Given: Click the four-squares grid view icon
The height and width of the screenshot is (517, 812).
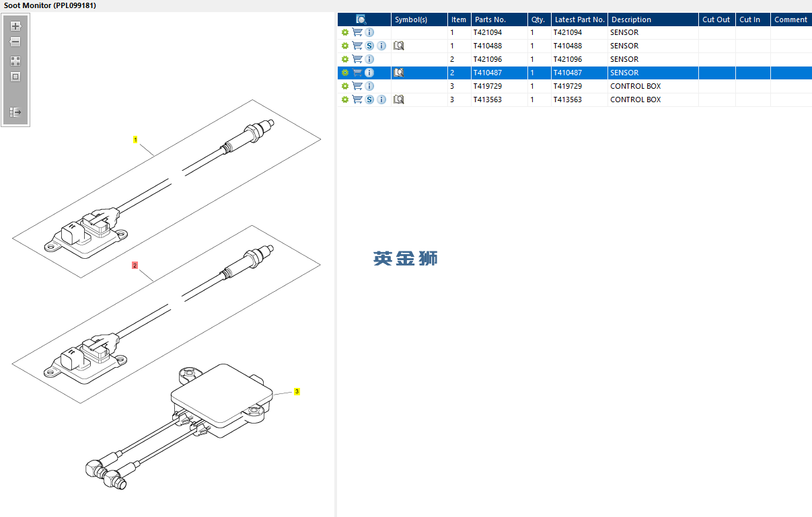Looking at the screenshot, I should point(15,61).
